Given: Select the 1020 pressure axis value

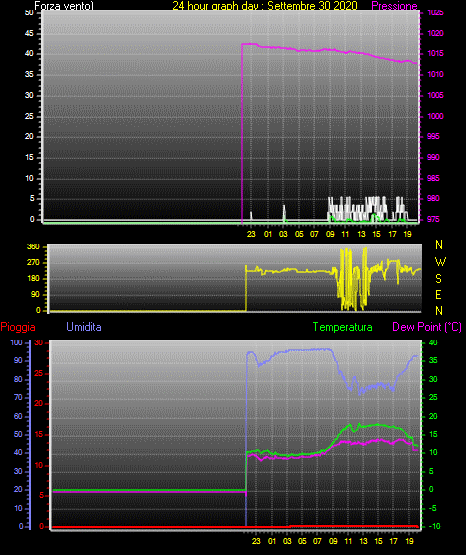Looking at the screenshot, I should point(435,33).
